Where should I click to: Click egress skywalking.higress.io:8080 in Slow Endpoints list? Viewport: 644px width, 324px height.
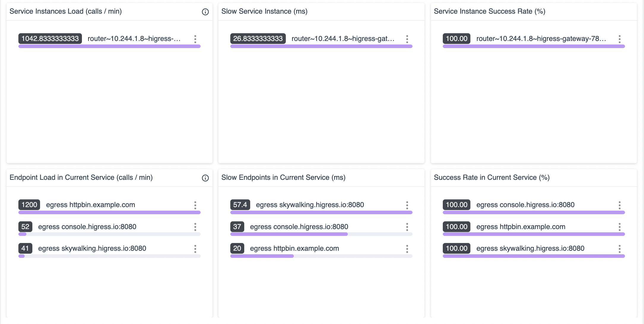point(310,205)
